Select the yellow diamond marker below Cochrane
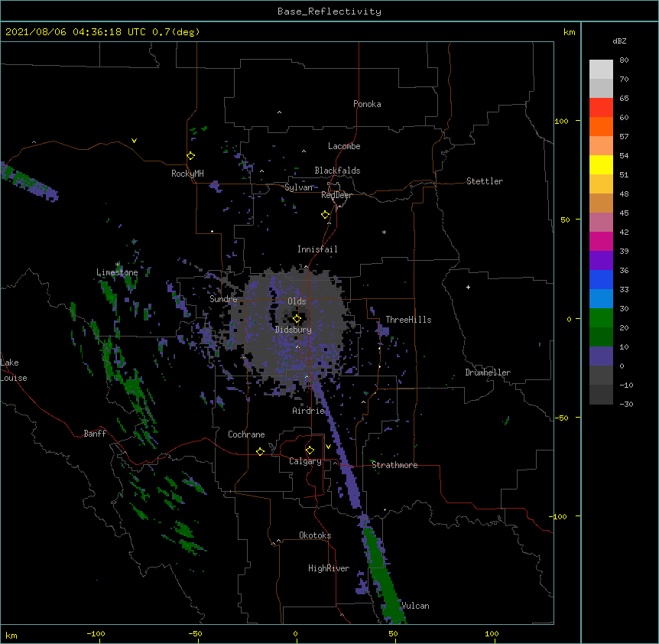659x644 pixels. (x=260, y=451)
